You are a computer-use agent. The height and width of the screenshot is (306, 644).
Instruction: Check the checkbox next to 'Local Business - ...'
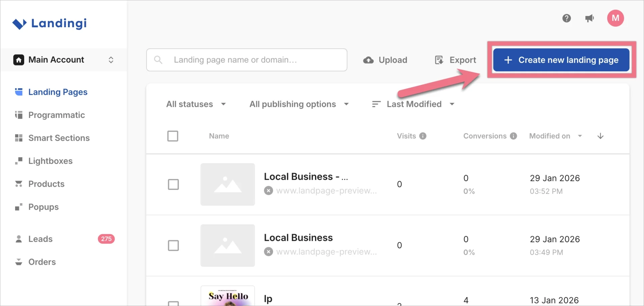point(173,184)
